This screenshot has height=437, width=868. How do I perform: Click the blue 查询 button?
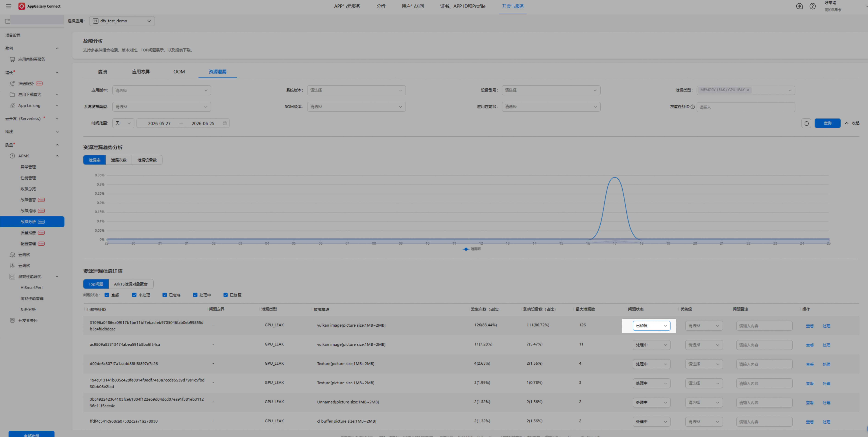point(827,123)
